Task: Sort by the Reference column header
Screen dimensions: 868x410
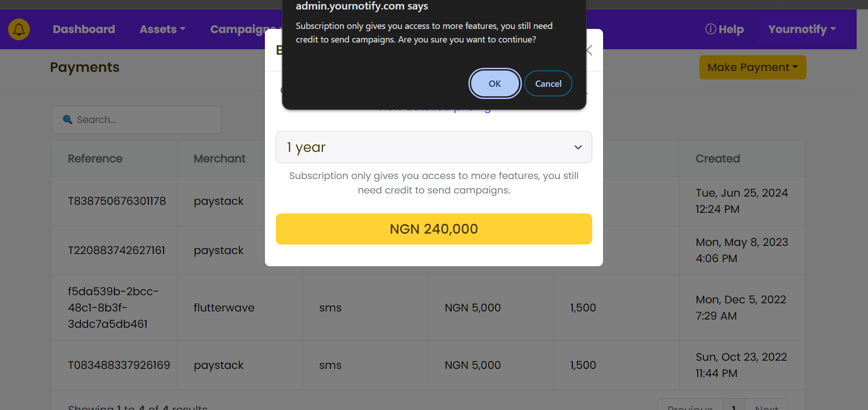Action: [95, 159]
